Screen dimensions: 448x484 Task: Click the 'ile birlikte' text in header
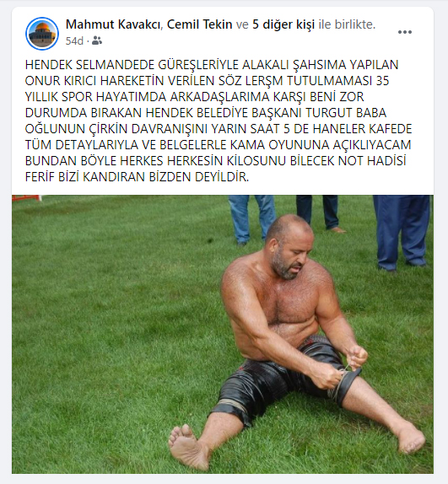[x=347, y=24]
